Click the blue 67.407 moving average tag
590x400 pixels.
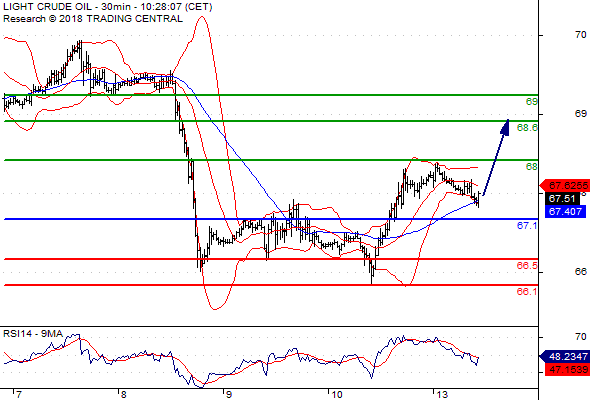(x=565, y=211)
